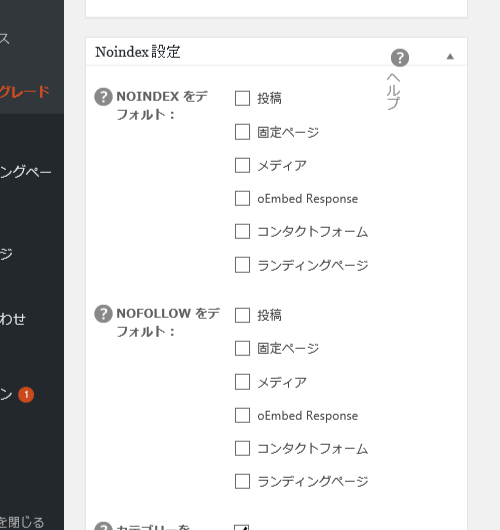The image size is (500, 530).
Task: Open the orange グレード sidebar menu item
Action: click(x=25, y=92)
